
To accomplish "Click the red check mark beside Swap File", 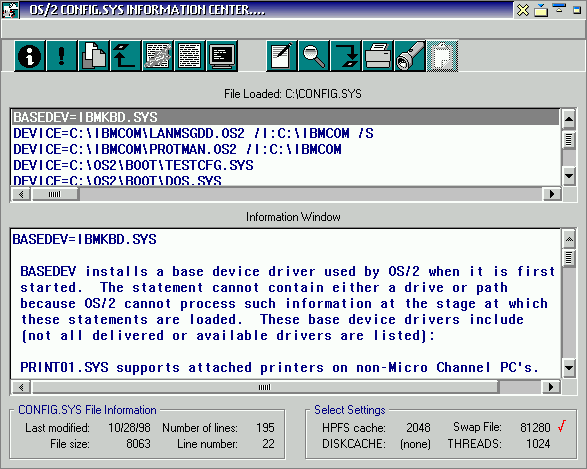I will tap(562, 426).
